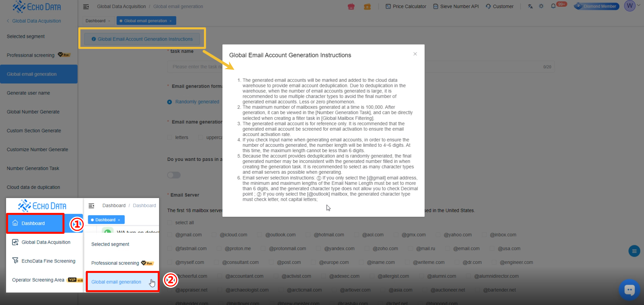Click the red gift box icon
The width and height of the screenshot is (644, 305).
pyautogui.click(x=351, y=6)
